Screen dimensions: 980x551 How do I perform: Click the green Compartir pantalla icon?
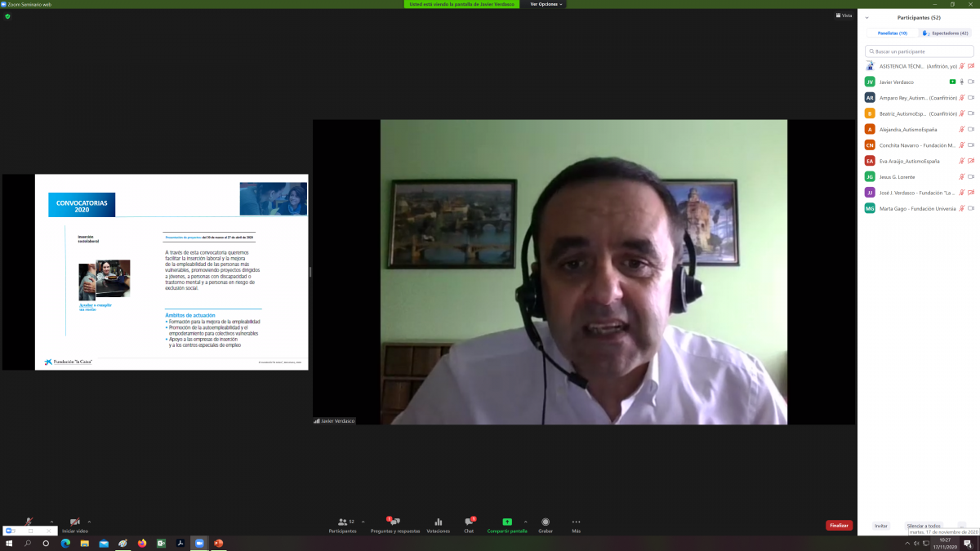pyautogui.click(x=506, y=522)
